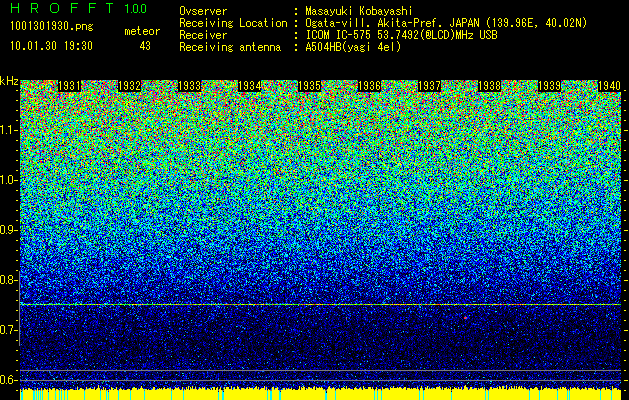Click the A504HB(yagi 4el) antenna text
629x400 pixels.
(353, 47)
